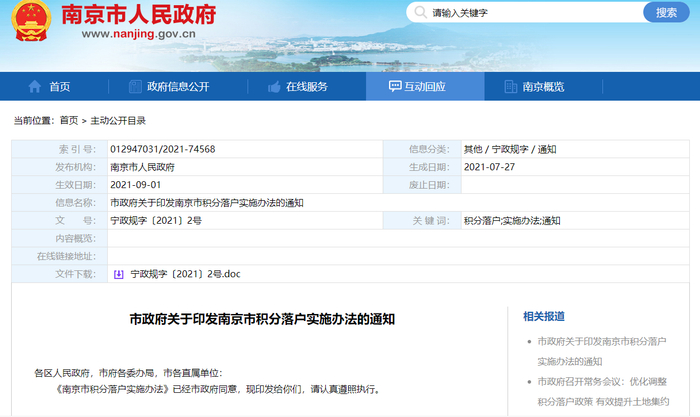
Task: Click the search magnifier icon
Action: (x=421, y=12)
